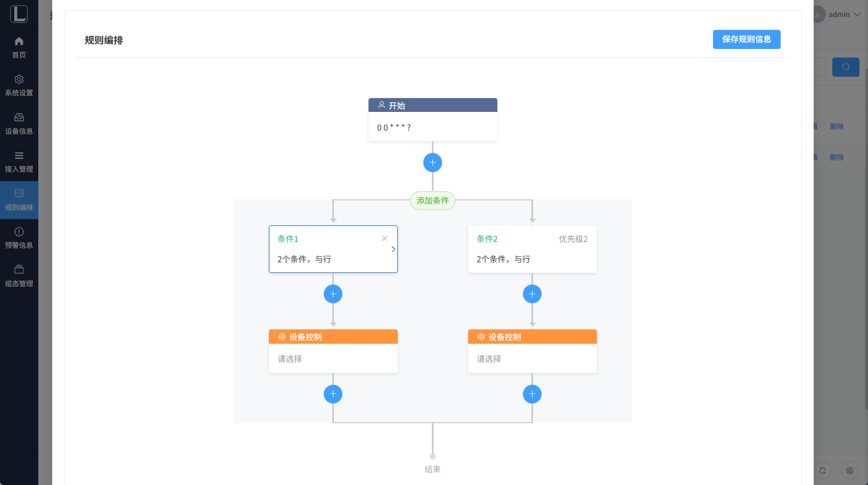The height and width of the screenshot is (485, 868).
Task: Open the 首页 home page in the sidebar
Action: (x=19, y=47)
